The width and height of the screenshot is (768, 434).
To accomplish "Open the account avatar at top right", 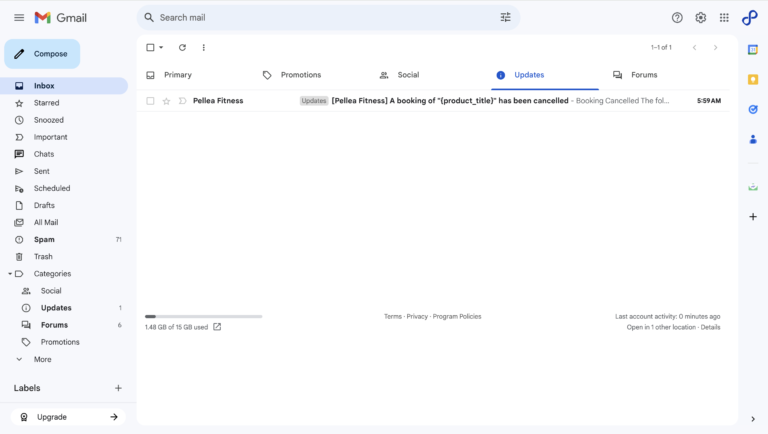I will click(750, 18).
